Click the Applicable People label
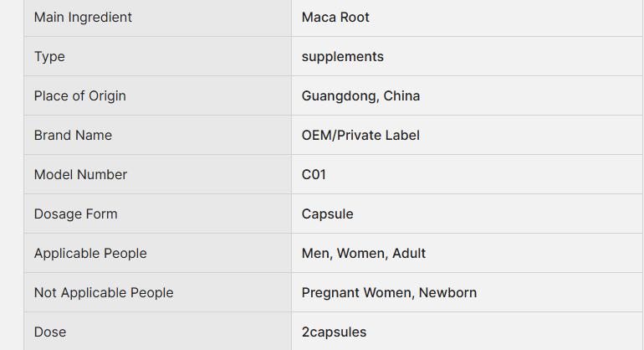644x350 pixels. [x=90, y=254]
